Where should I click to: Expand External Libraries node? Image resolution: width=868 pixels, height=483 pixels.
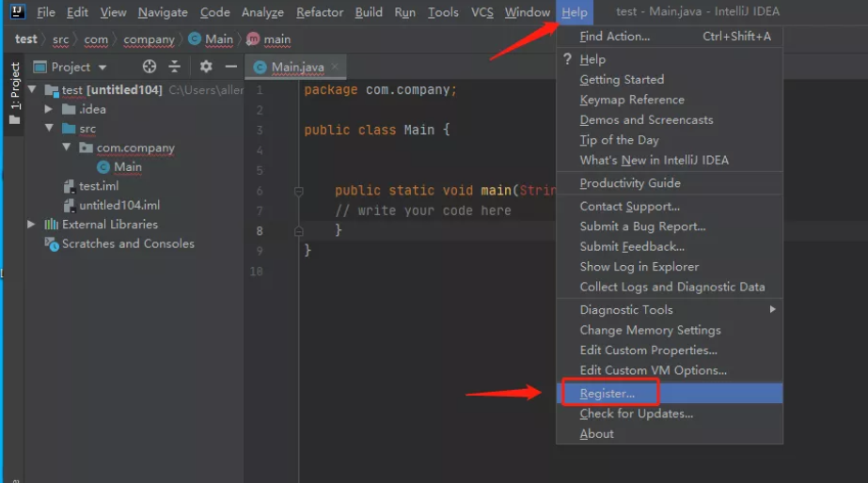32,224
